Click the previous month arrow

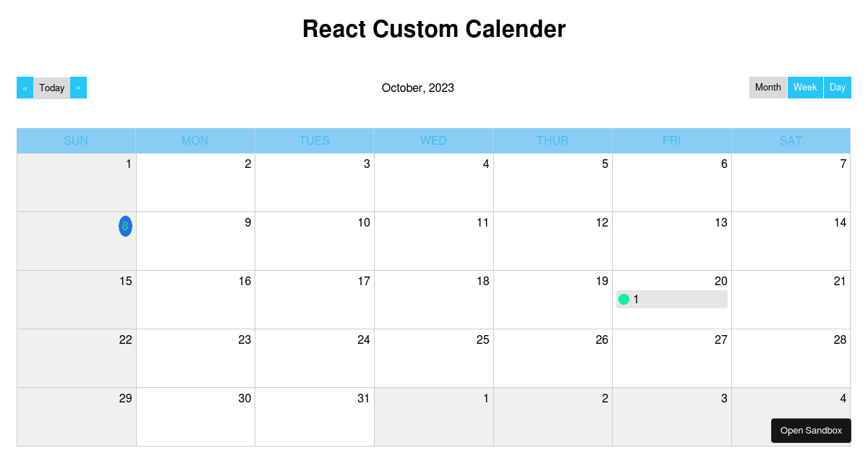(24, 88)
